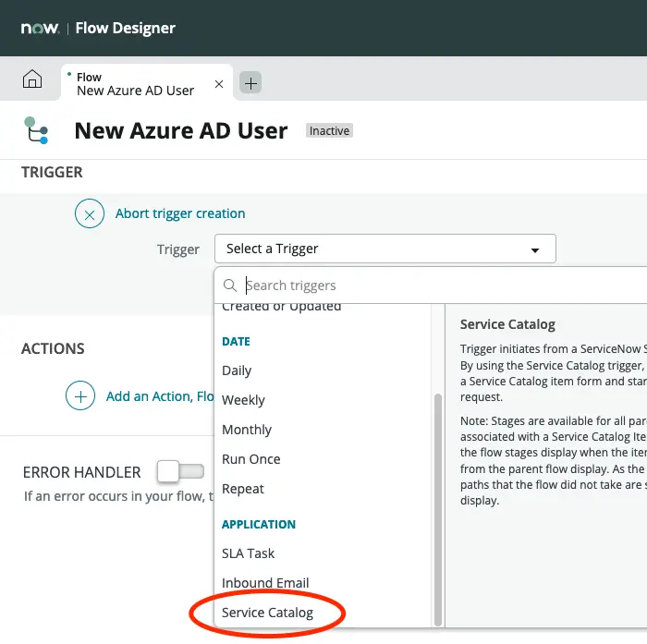Click the Abort trigger creation X icon

click(89, 213)
